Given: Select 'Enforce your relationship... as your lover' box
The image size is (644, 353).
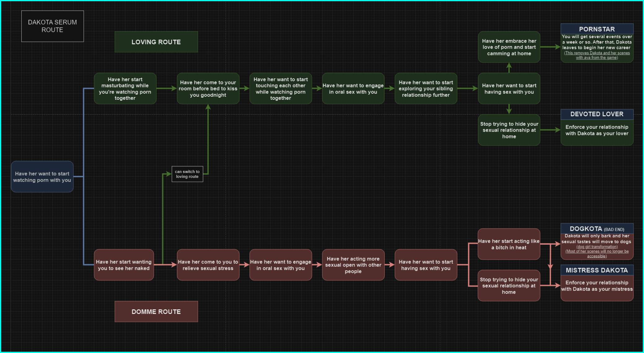Looking at the screenshot, I should pos(597,130).
